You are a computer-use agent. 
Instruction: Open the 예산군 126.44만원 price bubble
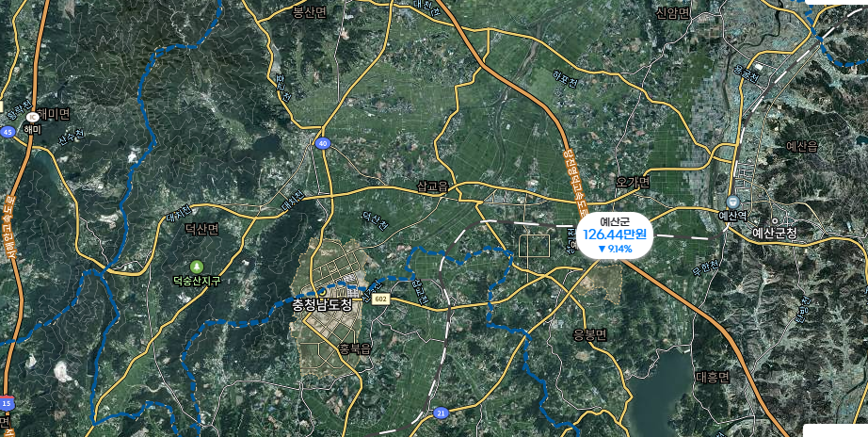pyautogui.click(x=615, y=235)
